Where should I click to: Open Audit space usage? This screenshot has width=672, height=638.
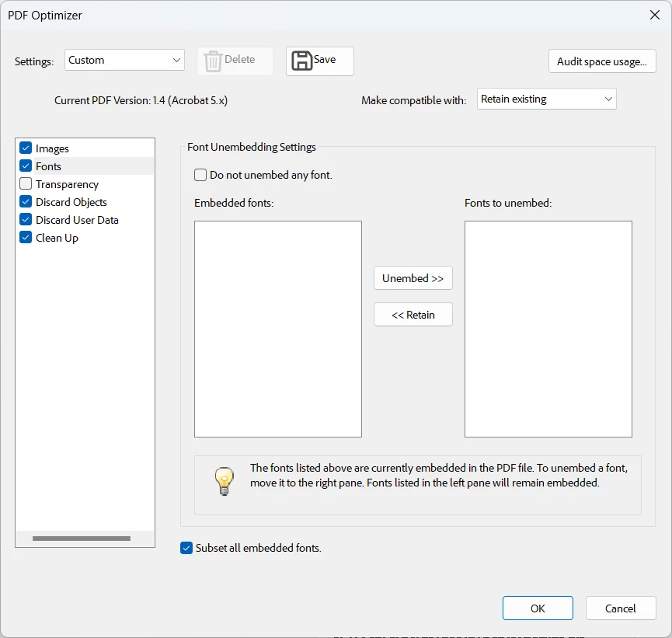tap(602, 61)
